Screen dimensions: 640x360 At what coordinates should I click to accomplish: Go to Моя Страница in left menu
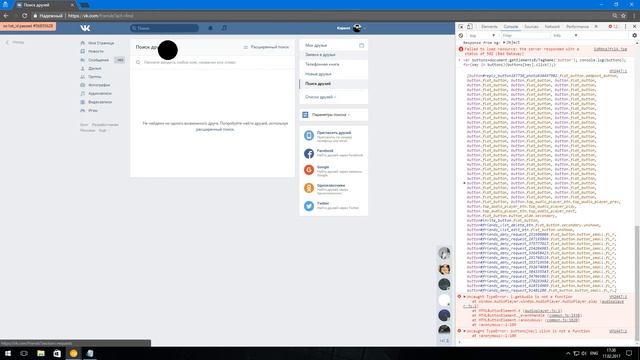[x=97, y=43]
